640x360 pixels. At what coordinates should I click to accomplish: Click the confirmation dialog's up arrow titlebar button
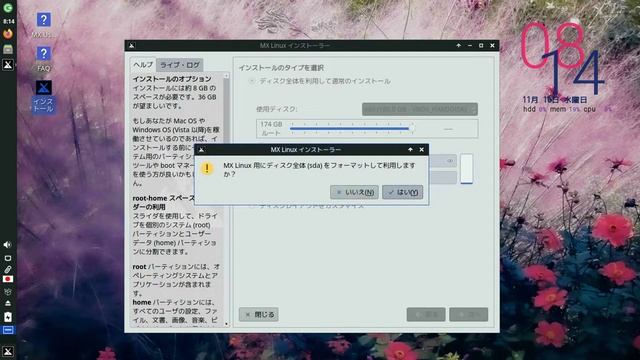pos(410,150)
